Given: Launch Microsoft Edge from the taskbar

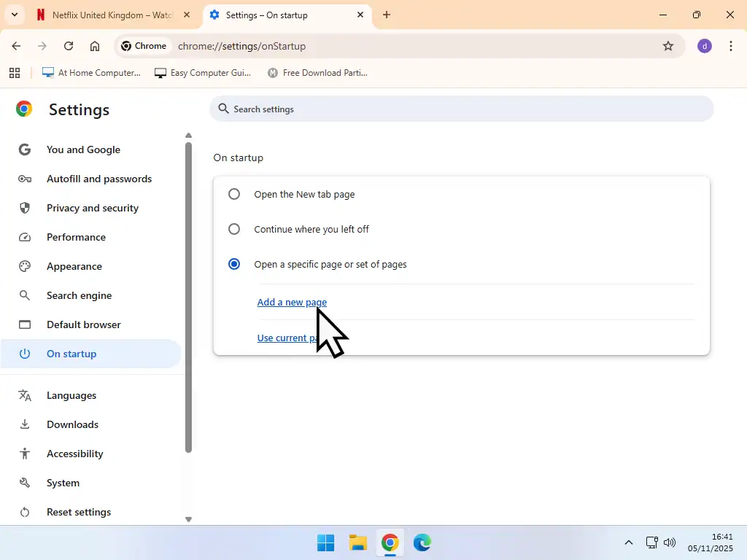Looking at the screenshot, I should pos(422,542).
